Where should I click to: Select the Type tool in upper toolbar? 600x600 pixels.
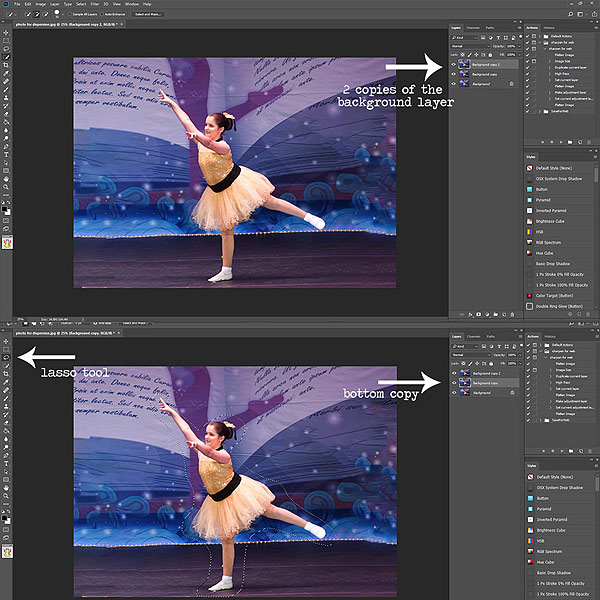pyautogui.click(x=6, y=155)
